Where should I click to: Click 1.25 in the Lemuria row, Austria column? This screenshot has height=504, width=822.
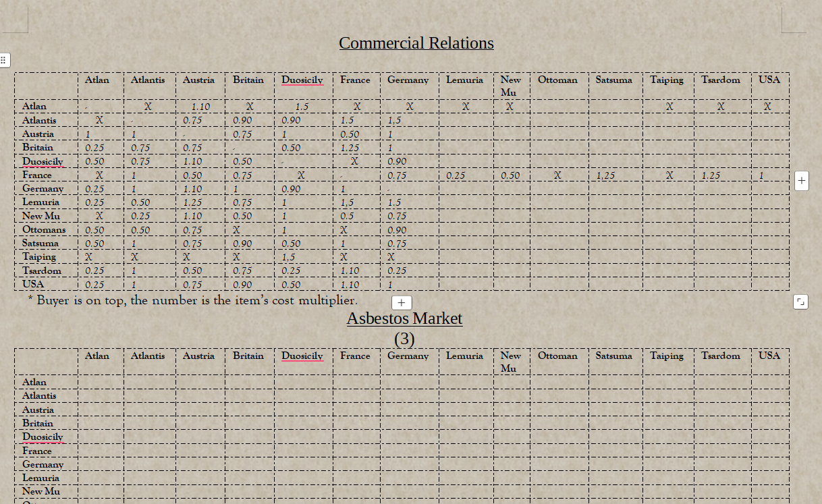(192, 202)
